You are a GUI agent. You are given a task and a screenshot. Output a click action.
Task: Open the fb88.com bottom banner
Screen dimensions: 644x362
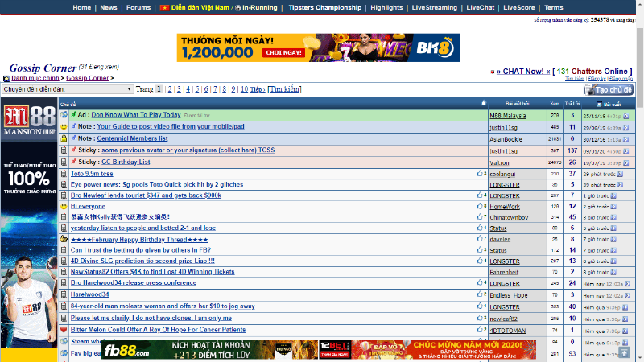(209, 350)
